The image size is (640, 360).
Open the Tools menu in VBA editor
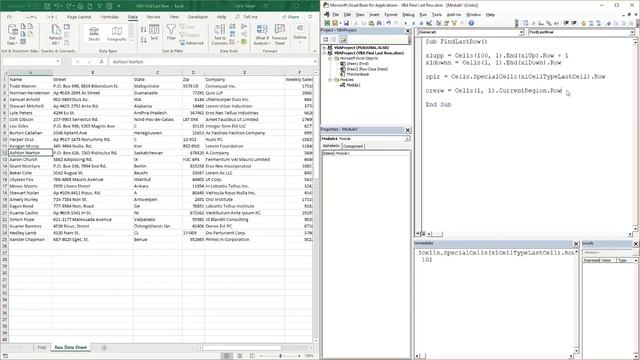click(437, 14)
